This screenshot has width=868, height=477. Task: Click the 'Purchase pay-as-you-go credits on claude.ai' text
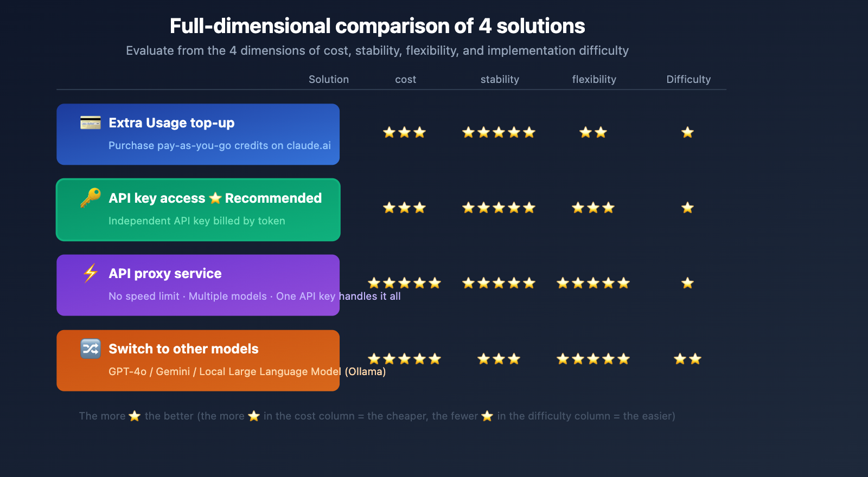click(x=219, y=145)
